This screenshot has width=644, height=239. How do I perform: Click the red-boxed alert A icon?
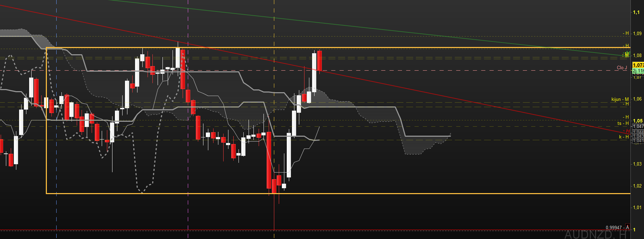[627, 227]
